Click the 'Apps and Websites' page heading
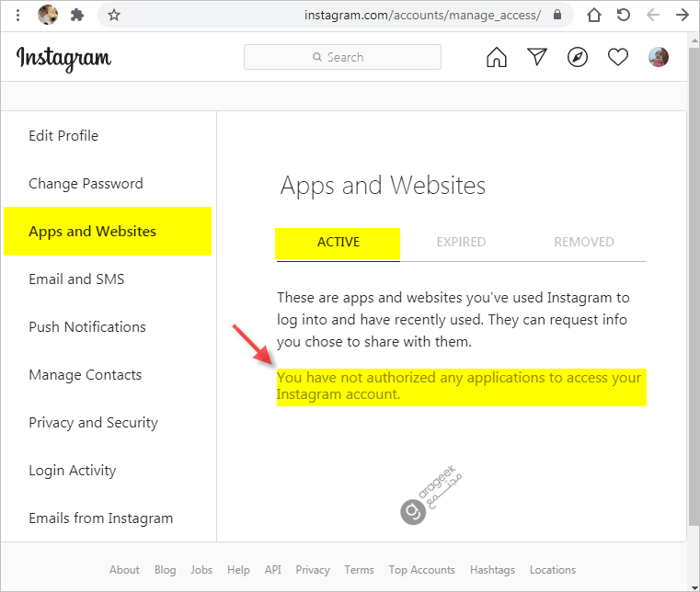 point(383,186)
